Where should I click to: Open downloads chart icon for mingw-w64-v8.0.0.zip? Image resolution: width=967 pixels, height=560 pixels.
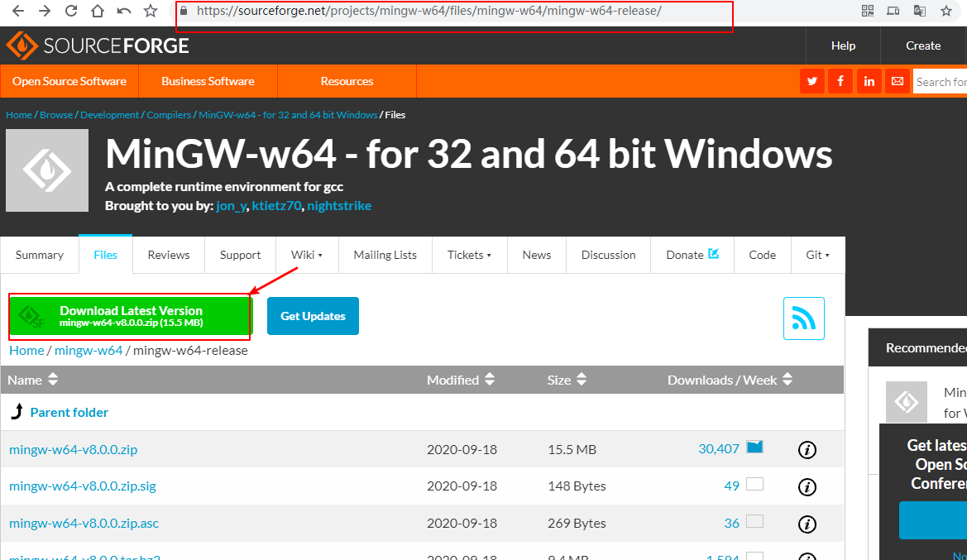point(755,448)
